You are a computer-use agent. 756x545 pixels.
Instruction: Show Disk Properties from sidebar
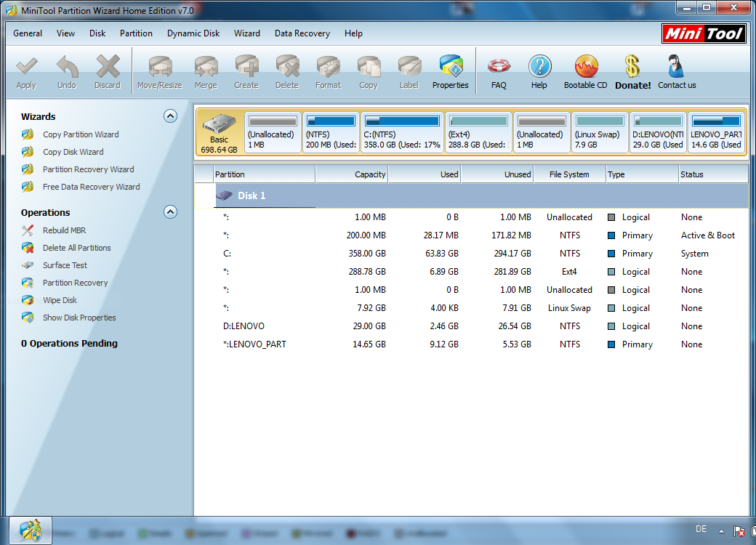coord(79,318)
